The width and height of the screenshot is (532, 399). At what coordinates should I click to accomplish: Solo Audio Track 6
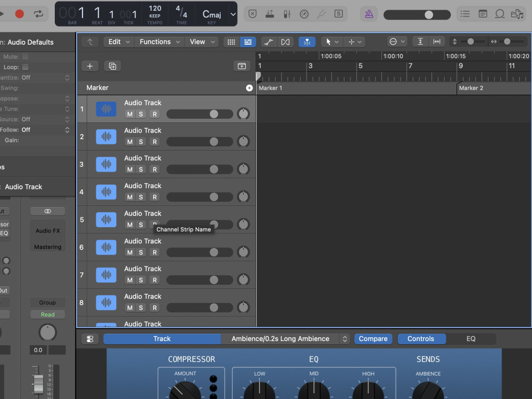point(141,252)
